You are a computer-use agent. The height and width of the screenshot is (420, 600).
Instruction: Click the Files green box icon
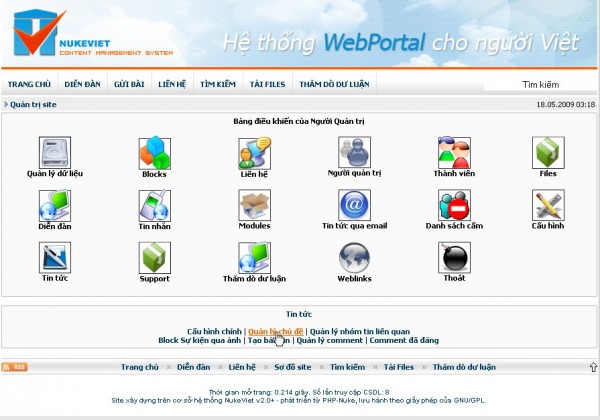[x=548, y=152]
